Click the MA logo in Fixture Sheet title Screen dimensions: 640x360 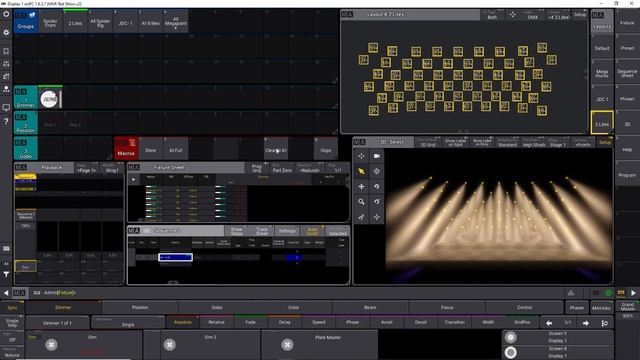pos(134,167)
